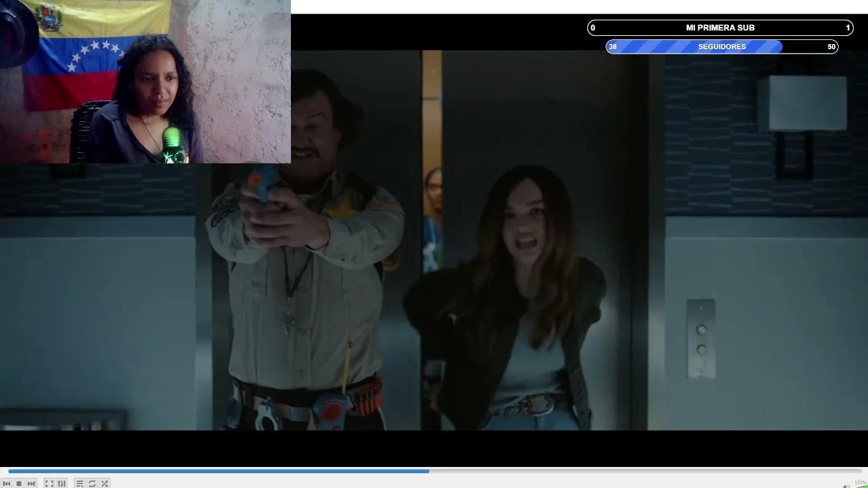
Task: Click the webcam overlay of the streamer
Action: tap(145, 81)
